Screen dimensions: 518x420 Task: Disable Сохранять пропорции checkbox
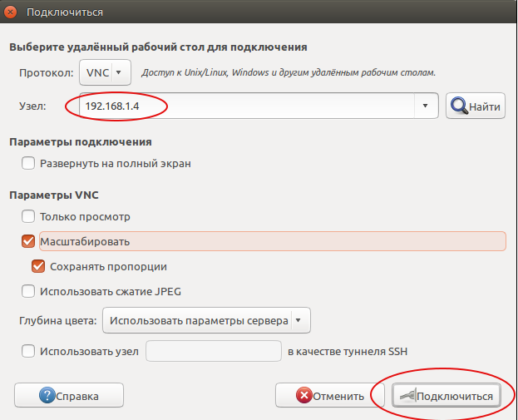coord(37,267)
